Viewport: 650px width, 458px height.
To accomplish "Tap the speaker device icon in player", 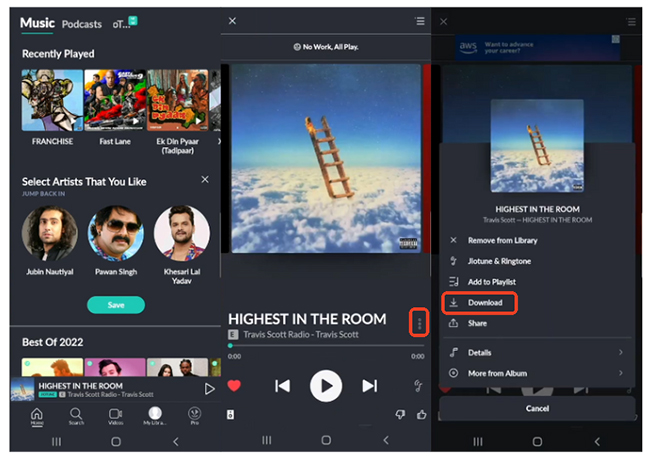I will click(x=230, y=414).
